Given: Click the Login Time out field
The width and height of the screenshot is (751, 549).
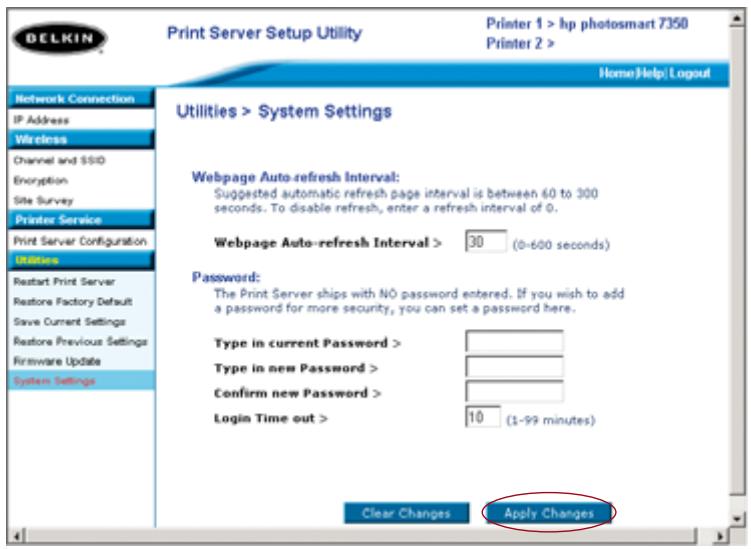Looking at the screenshot, I should click(483, 417).
